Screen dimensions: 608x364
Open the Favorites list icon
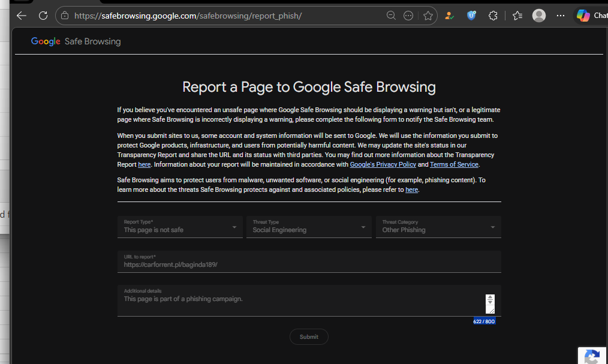point(517,16)
